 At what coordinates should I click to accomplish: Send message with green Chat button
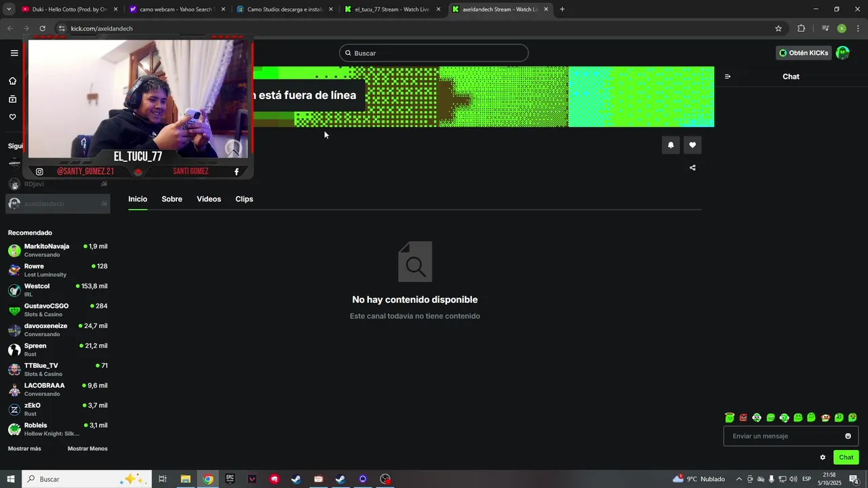pos(846,457)
